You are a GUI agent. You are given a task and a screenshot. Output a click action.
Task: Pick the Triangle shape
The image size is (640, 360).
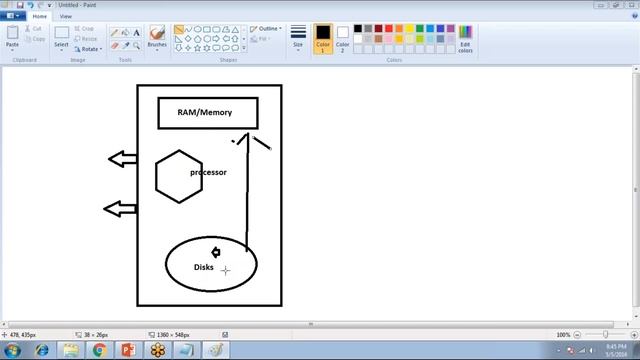click(235, 29)
